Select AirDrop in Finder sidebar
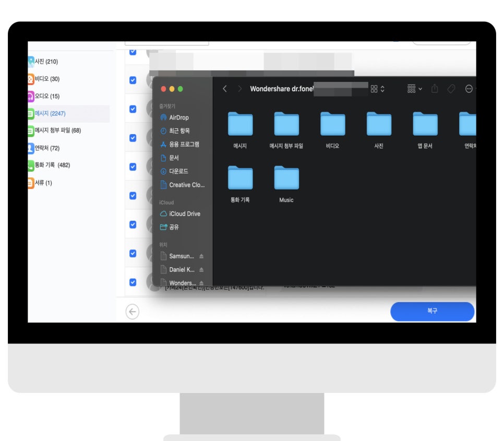The width and height of the screenshot is (504, 441). point(175,117)
